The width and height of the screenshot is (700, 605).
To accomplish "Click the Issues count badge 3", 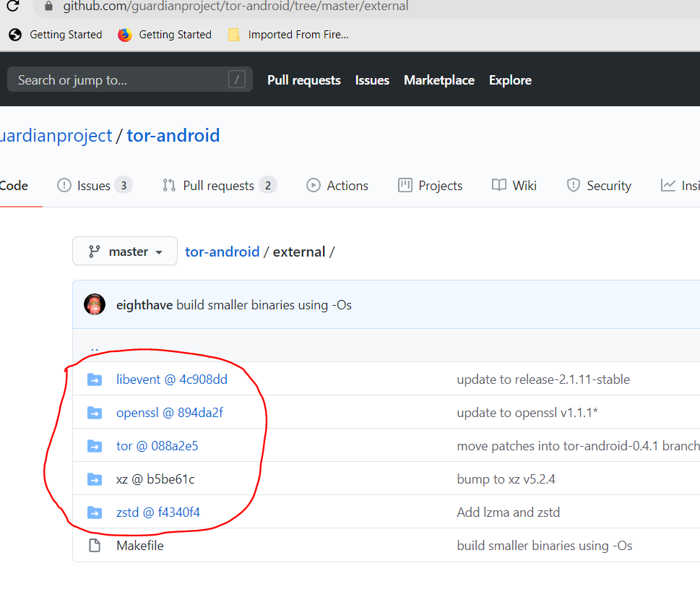I will point(124,185).
